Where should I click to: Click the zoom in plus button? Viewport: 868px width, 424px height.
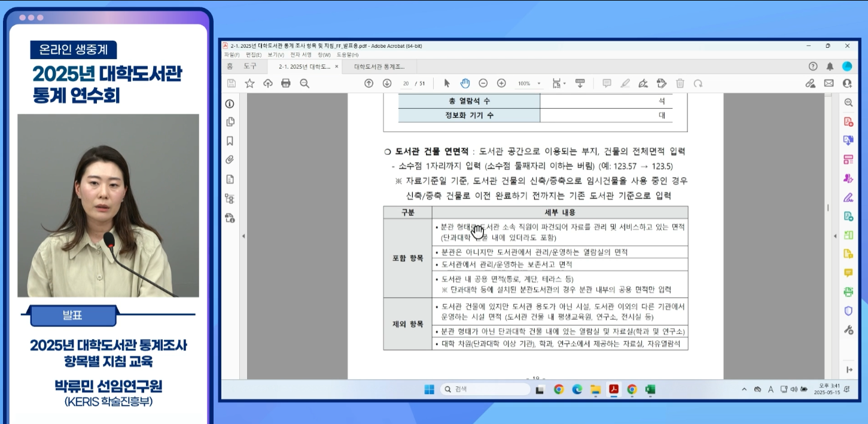pos(501,83)
